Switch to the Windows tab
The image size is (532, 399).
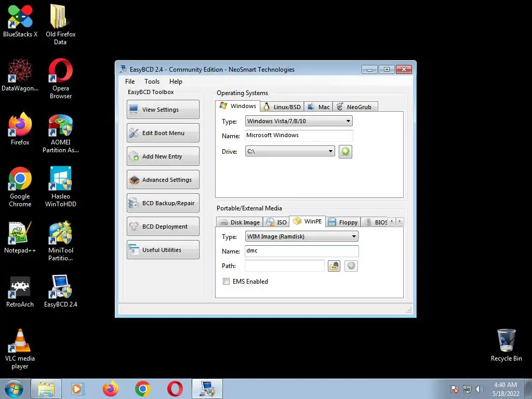[238, 106]
